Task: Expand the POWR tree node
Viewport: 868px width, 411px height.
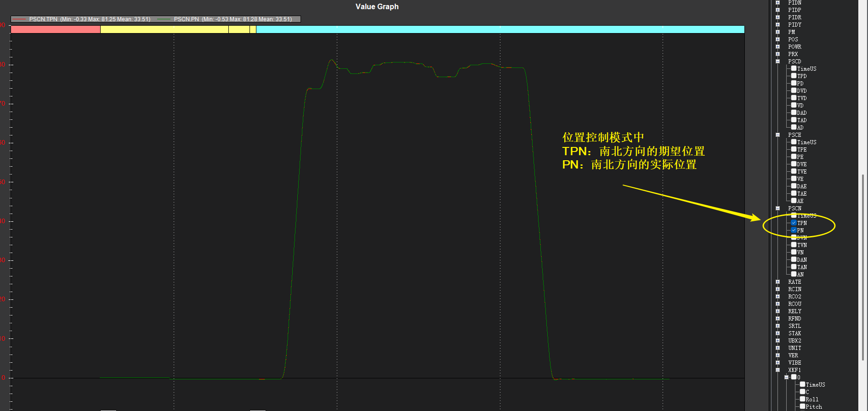Action: 777,46
